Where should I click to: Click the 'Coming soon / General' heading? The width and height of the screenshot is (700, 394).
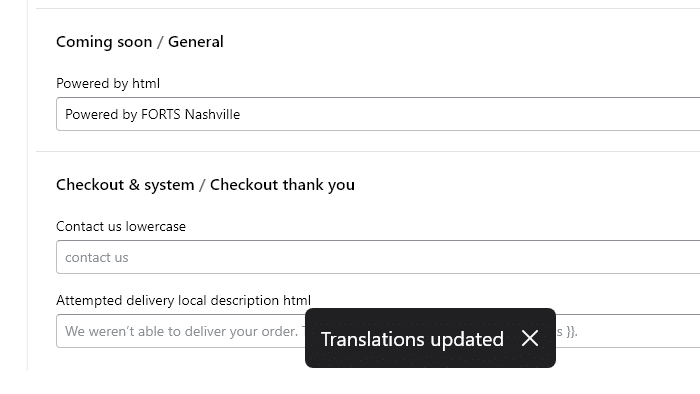point(140,41)
